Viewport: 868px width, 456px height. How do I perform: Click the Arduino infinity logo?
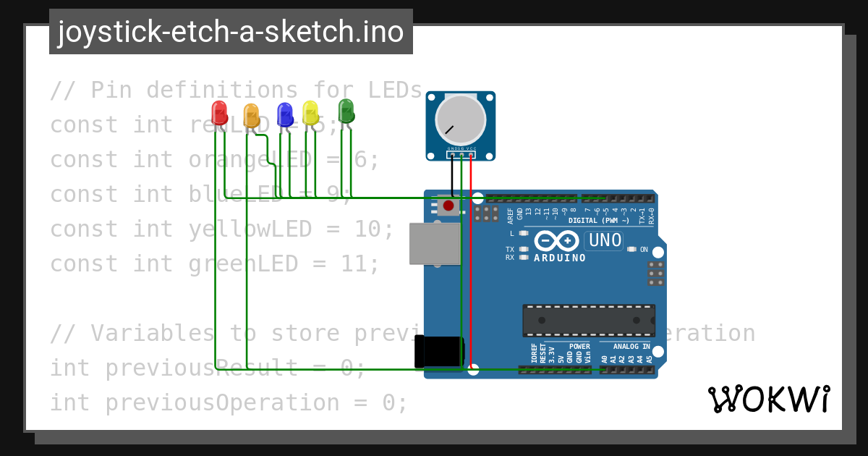(556, 240)
